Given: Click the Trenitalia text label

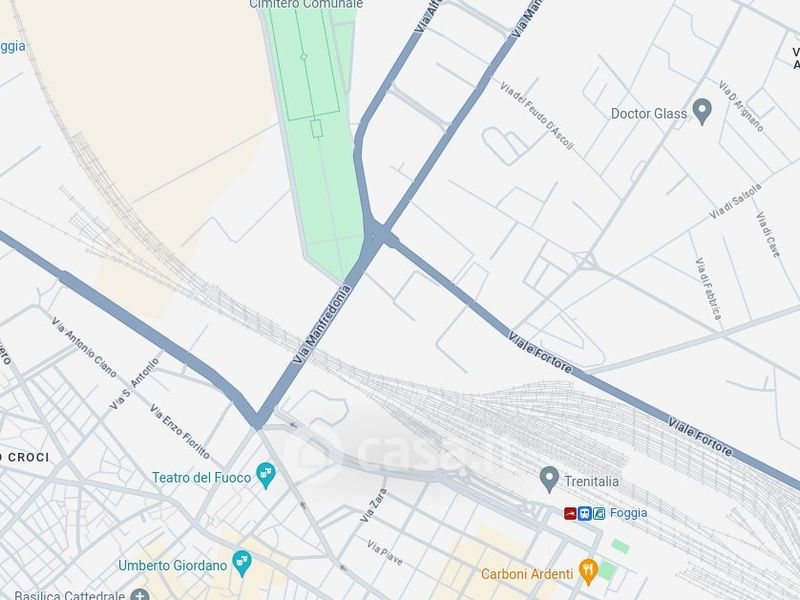Looking at the screenshot, I should (x=591, y=481).
